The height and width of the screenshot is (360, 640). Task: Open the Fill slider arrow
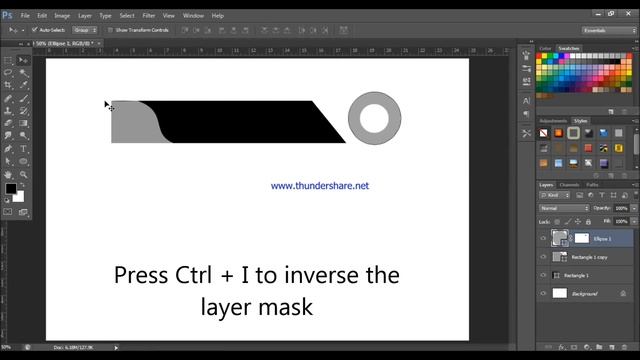click(x=634, y=222)
